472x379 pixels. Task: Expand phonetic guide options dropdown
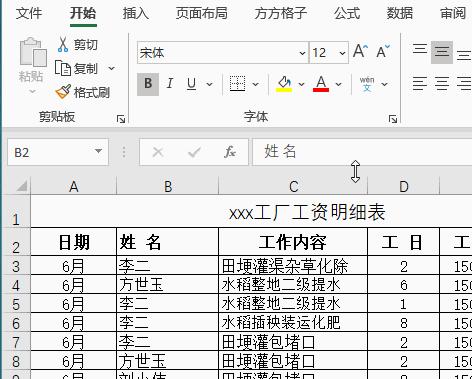click(384, 84)
